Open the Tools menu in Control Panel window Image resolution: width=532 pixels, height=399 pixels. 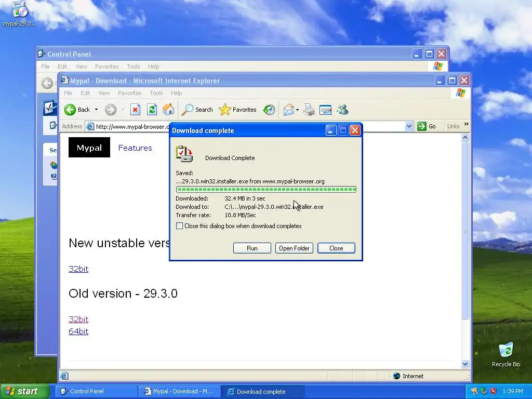[x=134, y=66]
